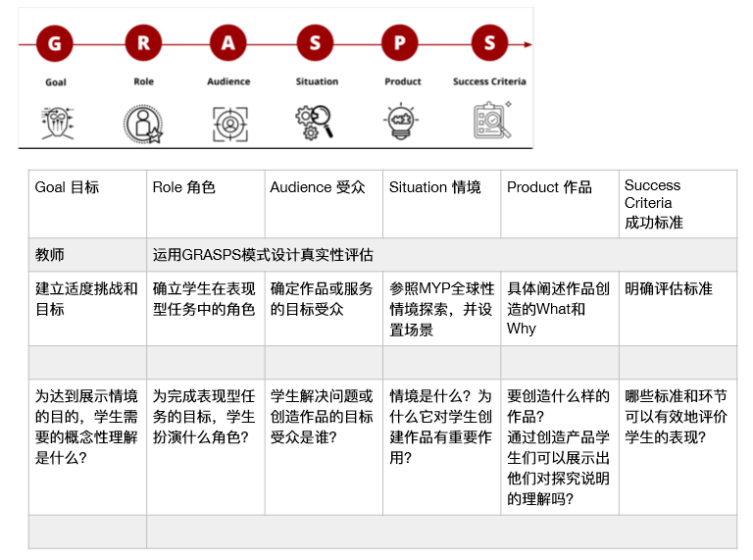Click the Goal head-with-arrows icon
Screen dimensions: 753x560
58,124
